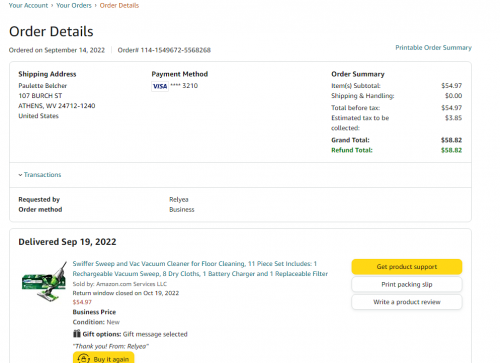Open Swiffer Sweep and Vac product title

coord(200,269)
